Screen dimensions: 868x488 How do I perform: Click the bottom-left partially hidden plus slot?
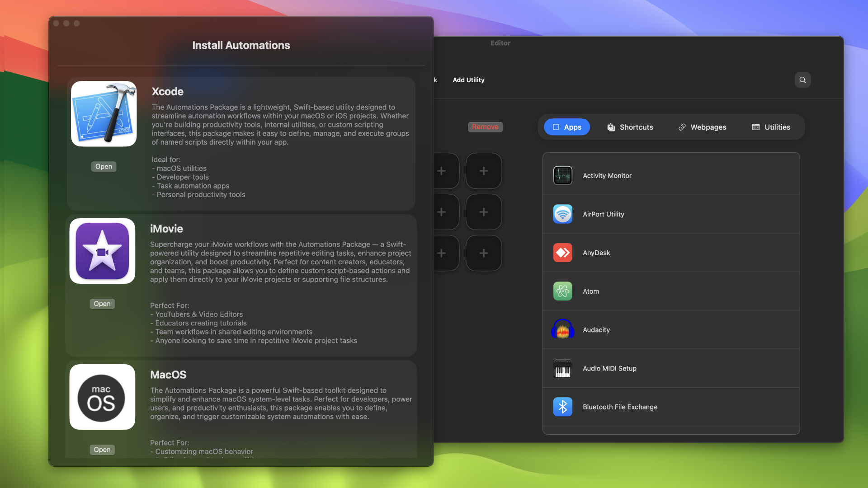[446, 253]
